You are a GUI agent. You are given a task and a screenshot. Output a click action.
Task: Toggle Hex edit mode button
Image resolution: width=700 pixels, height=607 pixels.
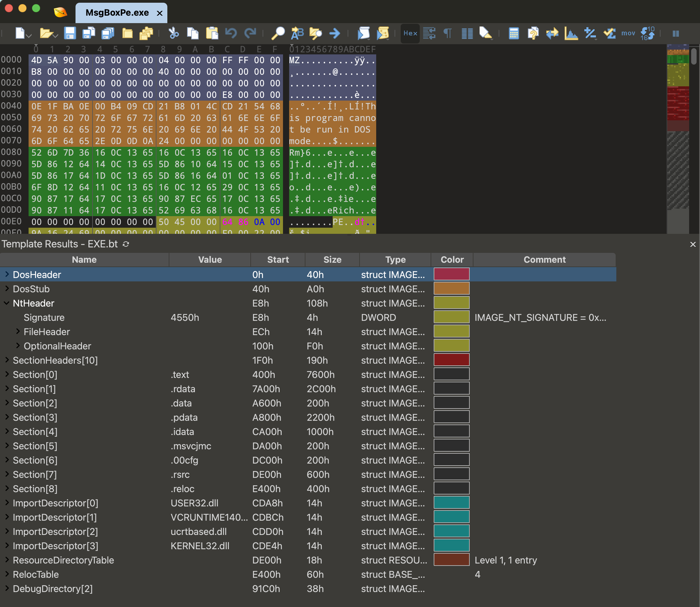pyautogui.click(x=410, y=33)
